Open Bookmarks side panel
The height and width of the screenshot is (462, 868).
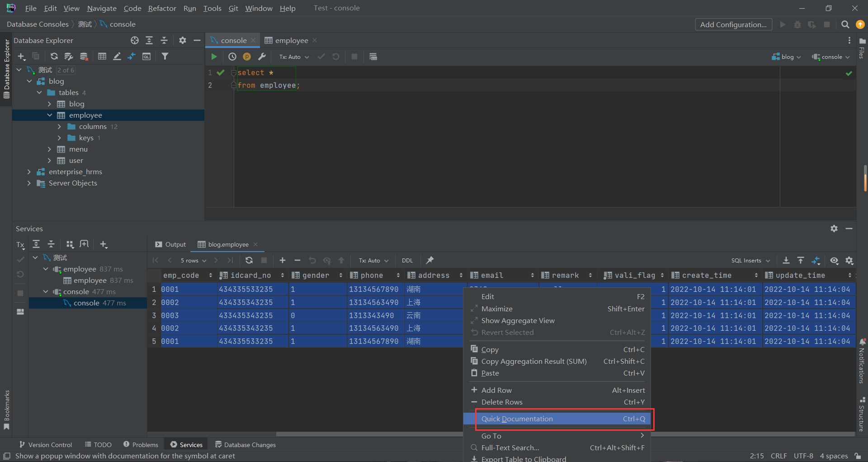6,410
